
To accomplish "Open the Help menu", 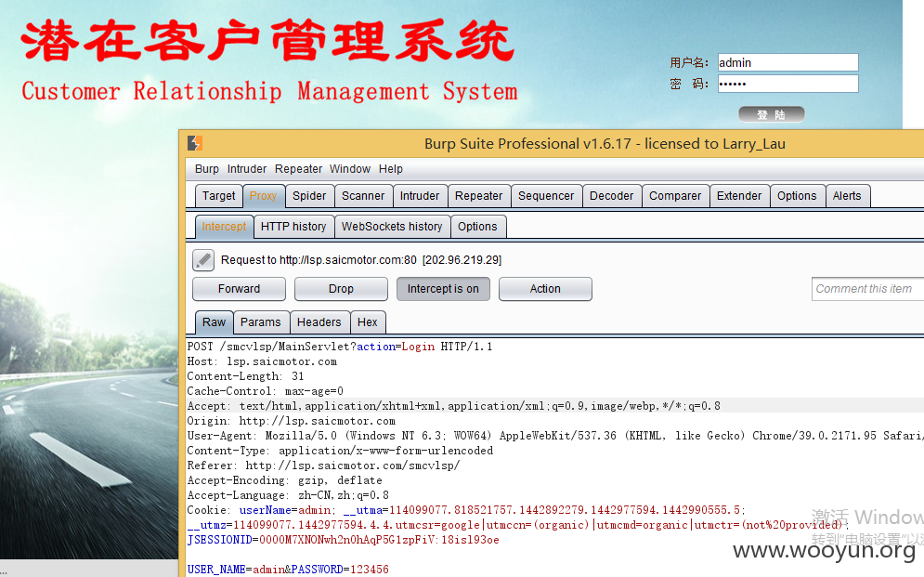I will click(391, 169).
